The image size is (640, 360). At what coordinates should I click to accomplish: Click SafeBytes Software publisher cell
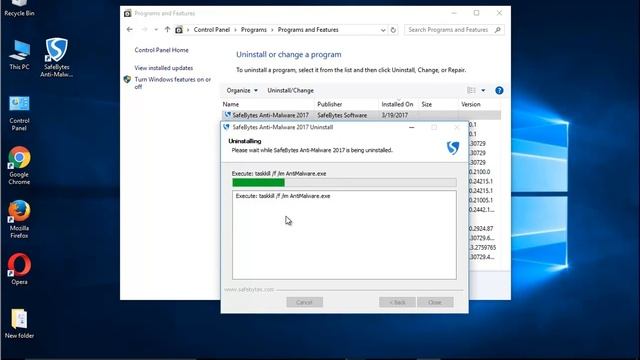point(342,116)
